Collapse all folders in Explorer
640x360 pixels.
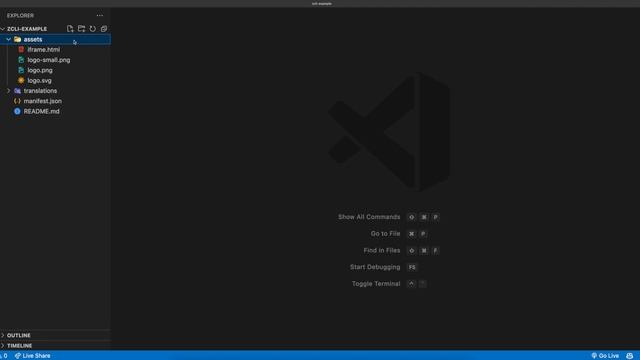[x=104, y=29]
